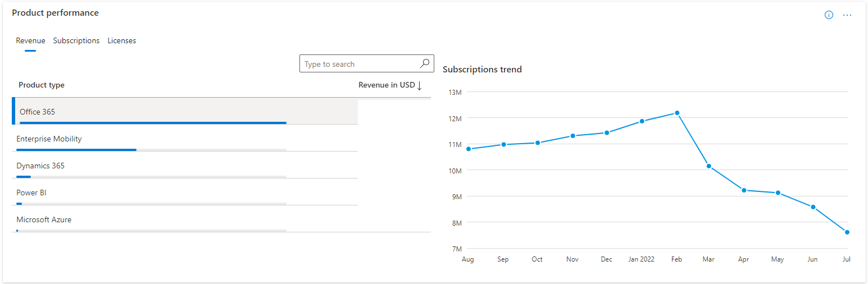This screenshot has height=284, width=868.
Task: Open the more options ellipsis menu
Action: pos(847,15)
